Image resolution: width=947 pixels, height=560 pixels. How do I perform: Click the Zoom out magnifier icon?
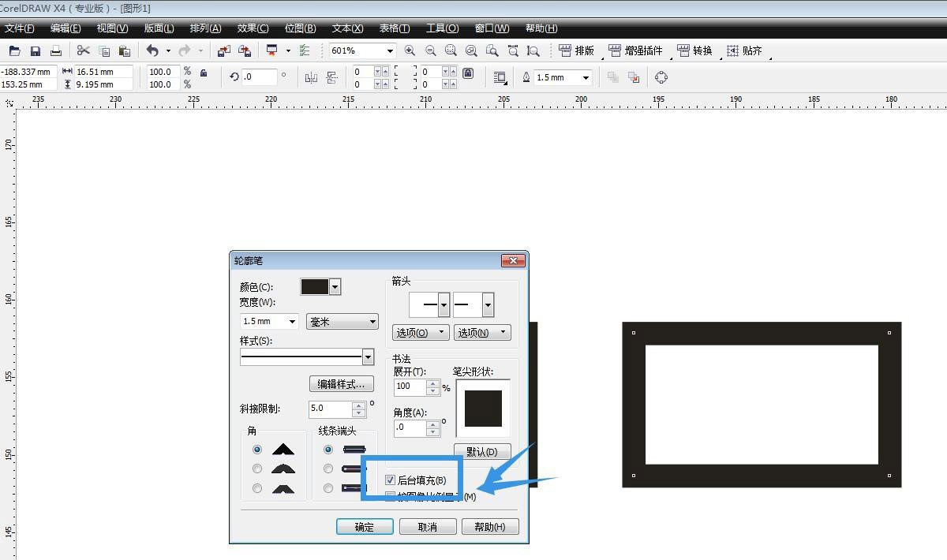tap(430, 51)
